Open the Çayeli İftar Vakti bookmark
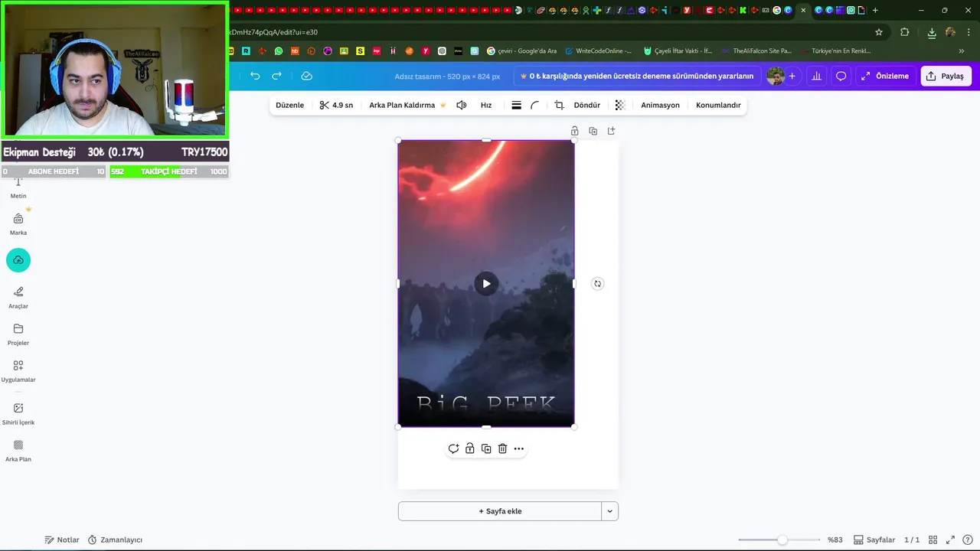 [x=678, y=51]
